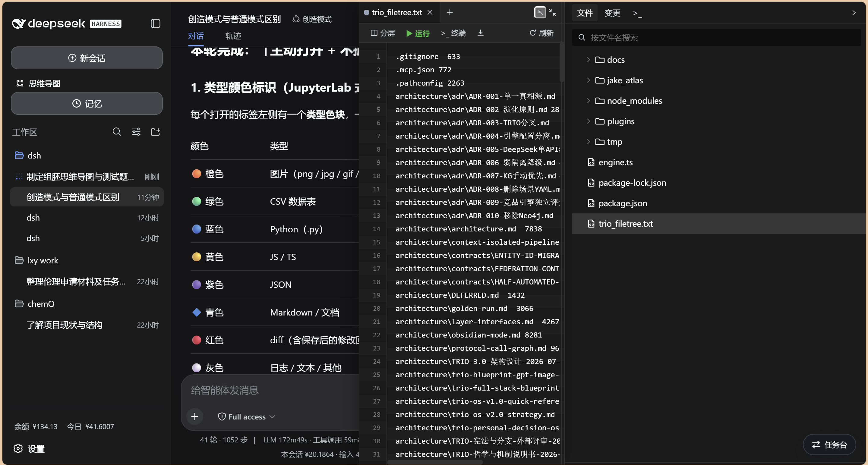868x465 pixels.
Task: Click engine.ts file icon
Action: click(x=591, y=162)
